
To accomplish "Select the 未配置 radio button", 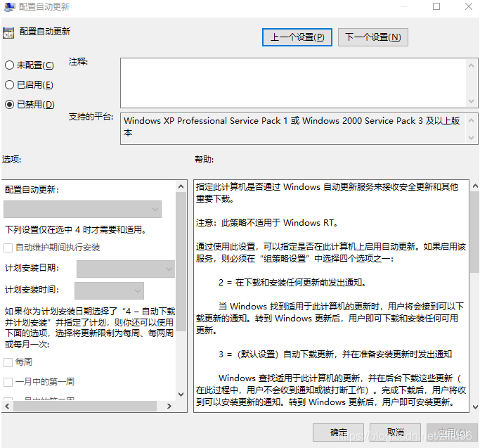I will coord(9,65).
